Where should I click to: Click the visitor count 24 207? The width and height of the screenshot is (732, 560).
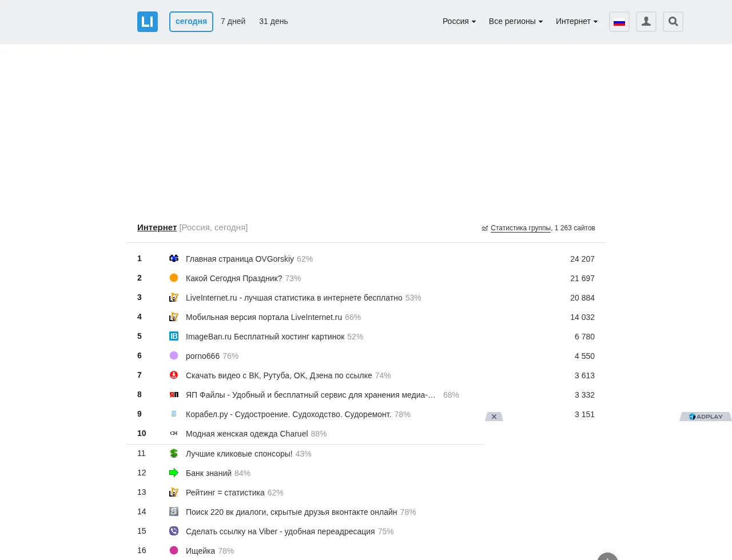pyautogui.click(x=582, y=259)
